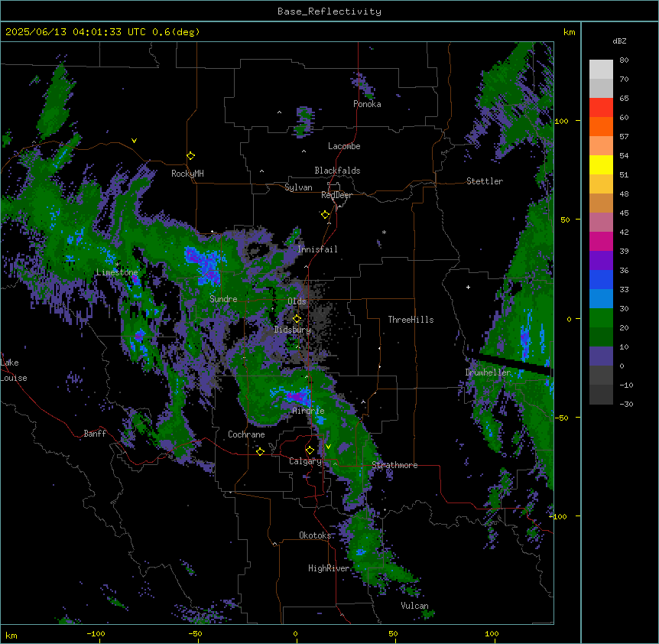Click the RedDeer city label
This screenshot has width=659, height=644.
click(x=336, y=195)
